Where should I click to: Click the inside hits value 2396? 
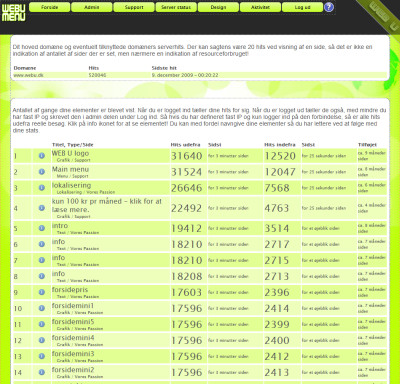coord(277,293)
